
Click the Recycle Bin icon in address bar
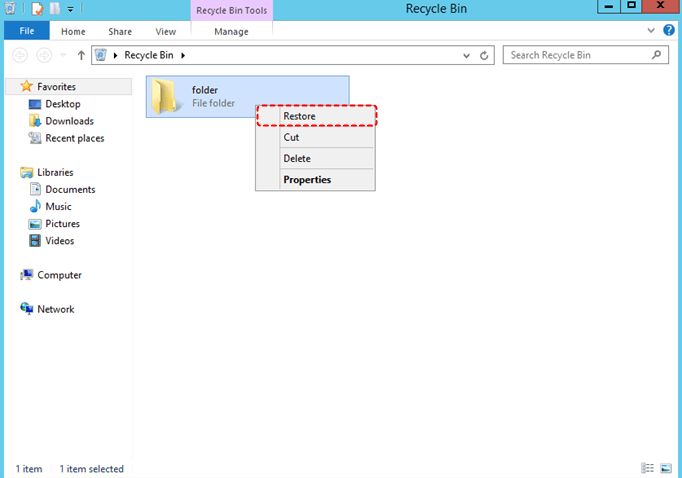(101, 55)
